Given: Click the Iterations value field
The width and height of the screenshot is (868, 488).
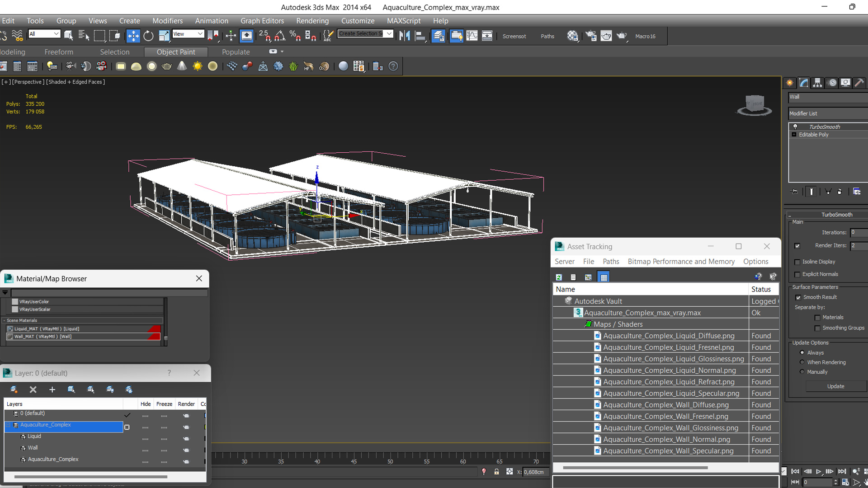Looking at the screenshot, I should click(859, 232).
